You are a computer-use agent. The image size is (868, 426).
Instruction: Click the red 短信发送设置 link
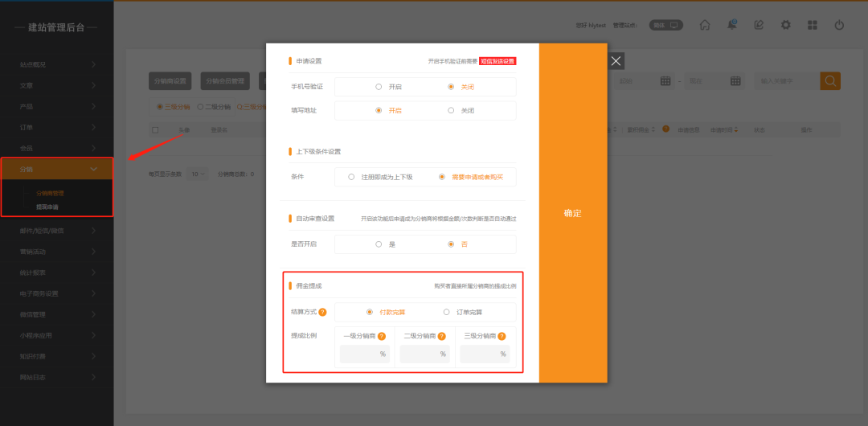tap(497, 61)
